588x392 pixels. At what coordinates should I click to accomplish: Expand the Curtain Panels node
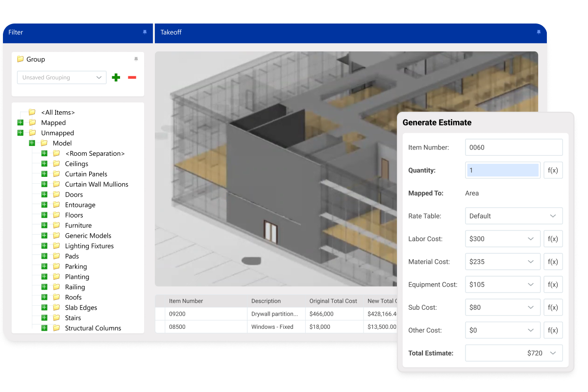[44, 174]
